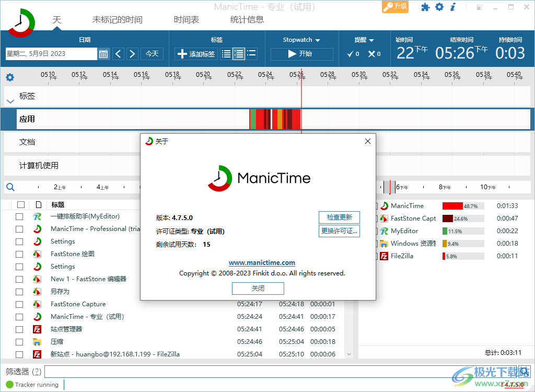Screen dimensions: 535x392
Task: Click the timeline settings gear above 标签
Action: point(9,76)
